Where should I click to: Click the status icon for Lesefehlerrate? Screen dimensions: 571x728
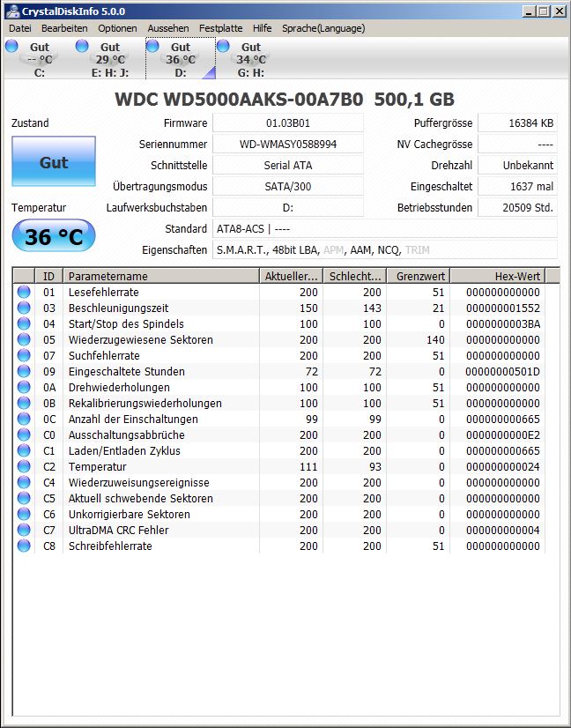(24, 292)
